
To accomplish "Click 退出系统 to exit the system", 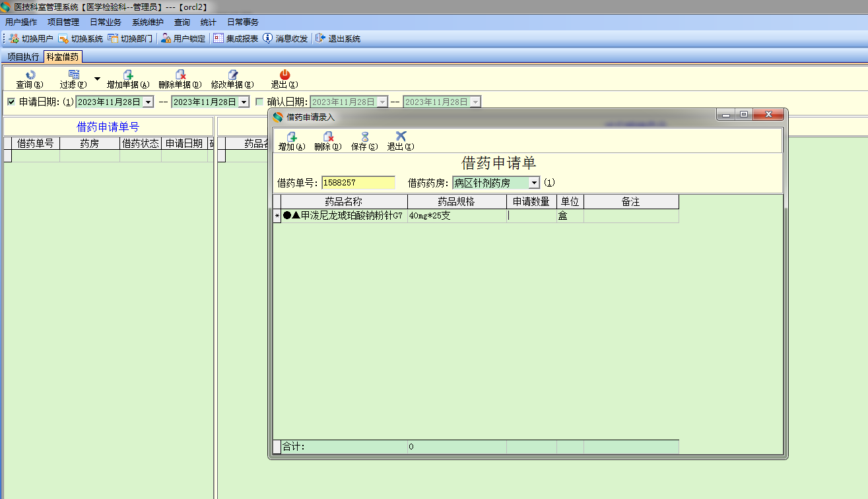I will [x=338, y=38].
